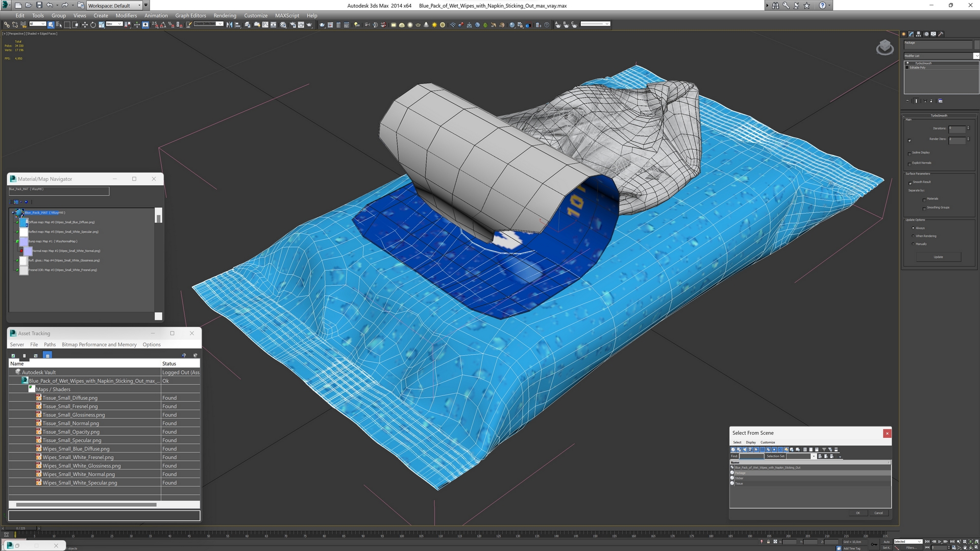980x551 pixels.
Task: Click the Set Keys large key icon
Action: (x=874, y=544)
